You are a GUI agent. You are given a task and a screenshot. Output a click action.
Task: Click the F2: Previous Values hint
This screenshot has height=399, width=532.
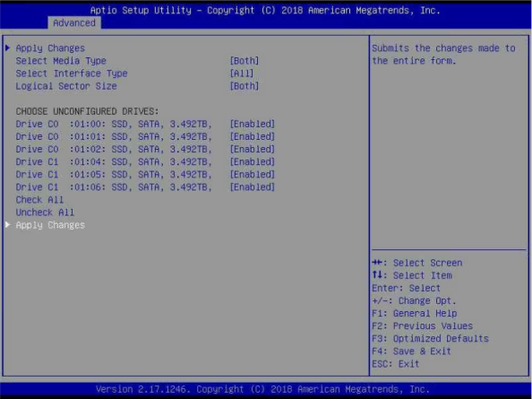point(423,326)
